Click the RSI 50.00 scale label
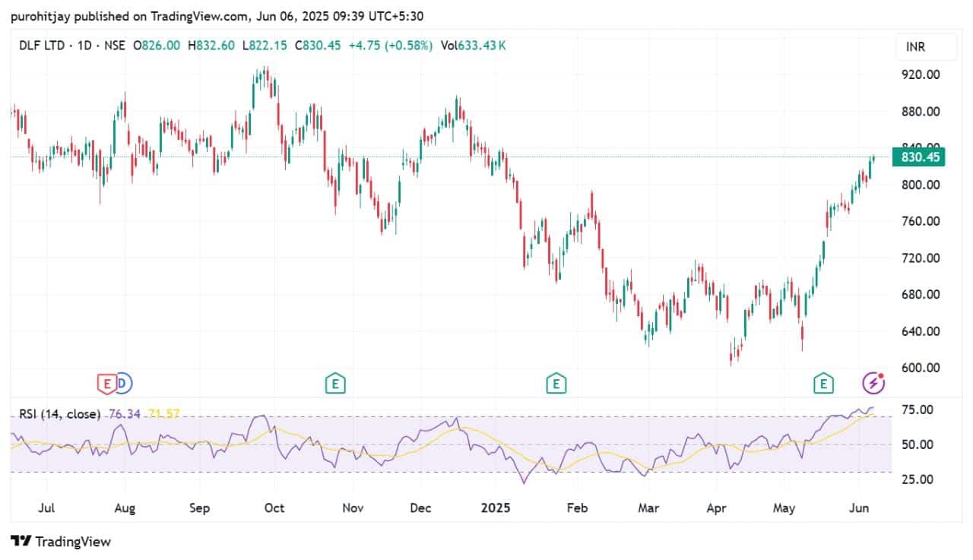This screenshot has height=560, width=973. [x=917, y=445]
